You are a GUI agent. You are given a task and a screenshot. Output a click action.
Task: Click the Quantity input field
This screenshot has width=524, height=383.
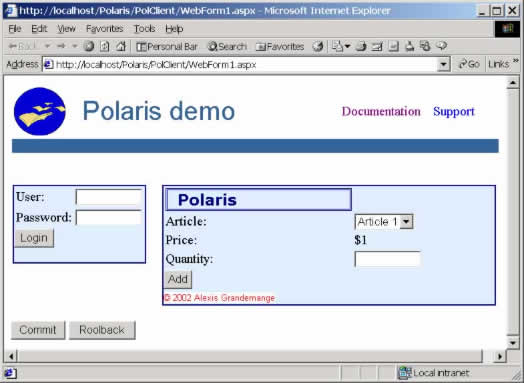click(x=387, y=259)
